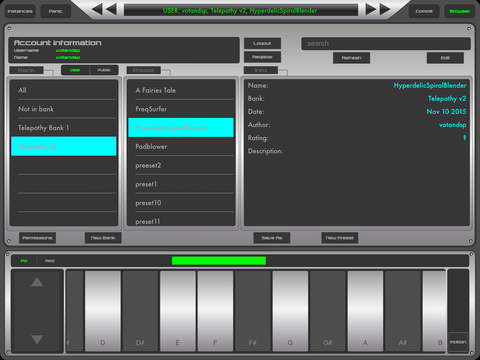Image resolution: width=480 pixels, height=360 pixels.
Task: Click the inner right arrow beside preset display
Action: [x=371, y=9]
